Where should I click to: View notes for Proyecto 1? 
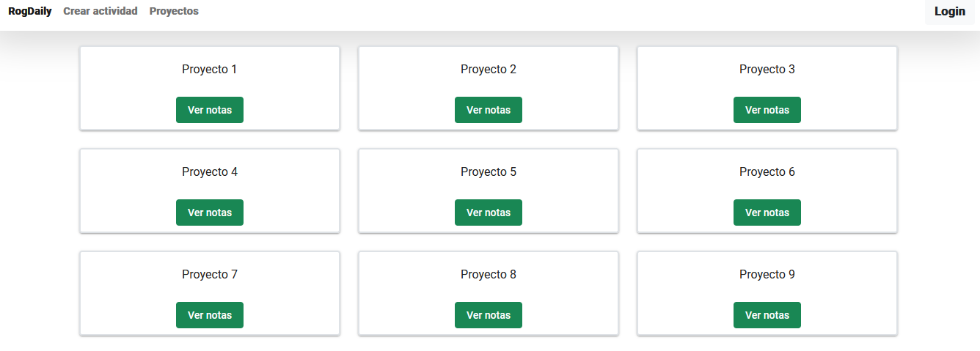(210, 110)
